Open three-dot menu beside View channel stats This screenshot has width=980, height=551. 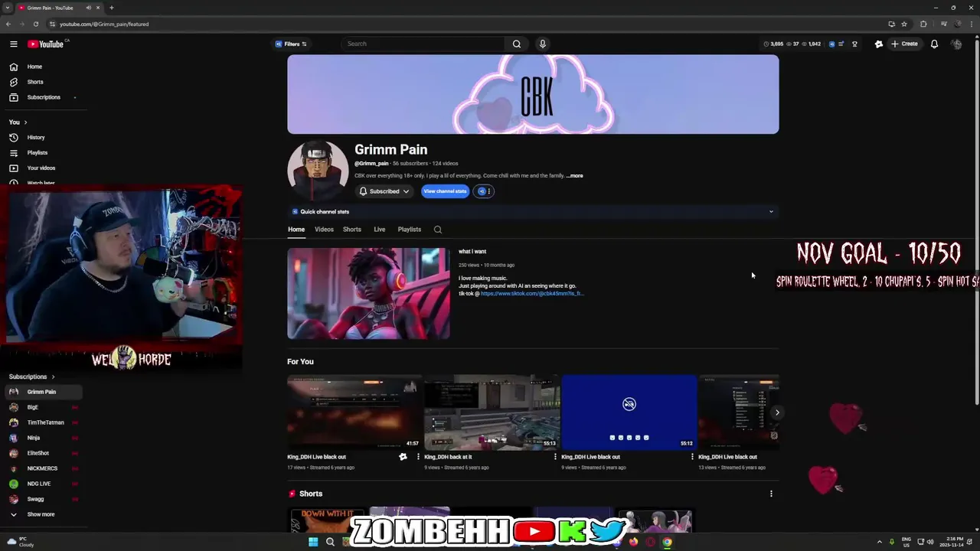tap(489, 191)
